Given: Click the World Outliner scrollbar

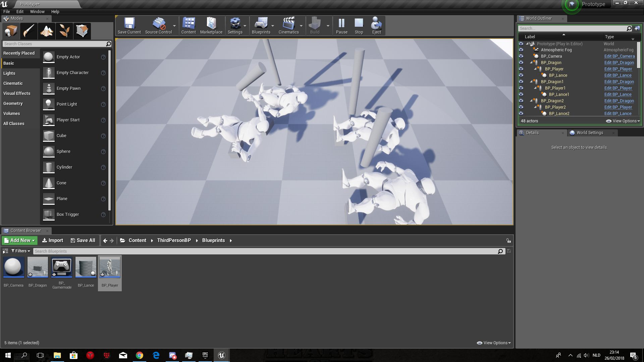Looking at the screenshot, I should pyautogui.click(x=638, y=55).
